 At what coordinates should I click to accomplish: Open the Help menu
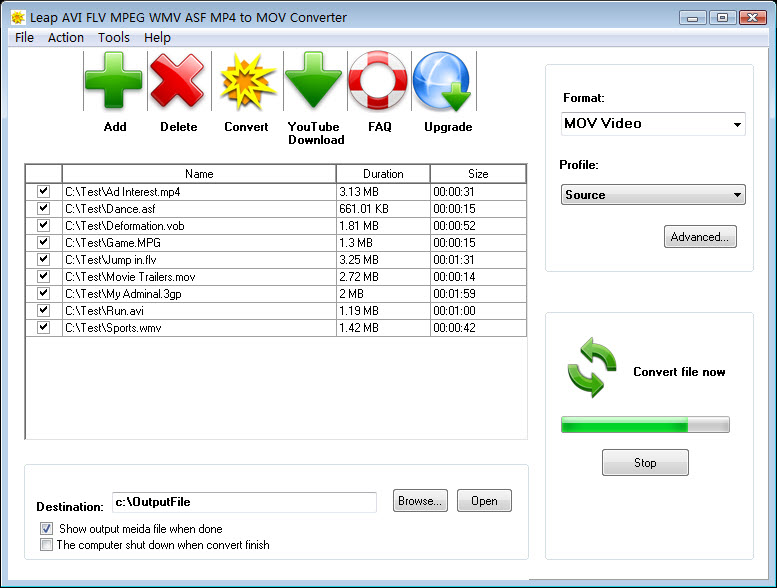157,38
